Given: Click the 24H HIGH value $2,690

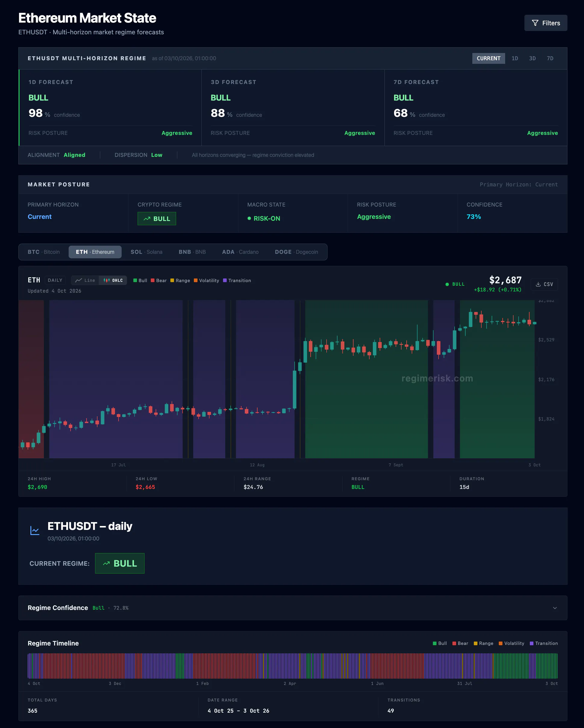Looking at the screenshot, I should [37, 487].
